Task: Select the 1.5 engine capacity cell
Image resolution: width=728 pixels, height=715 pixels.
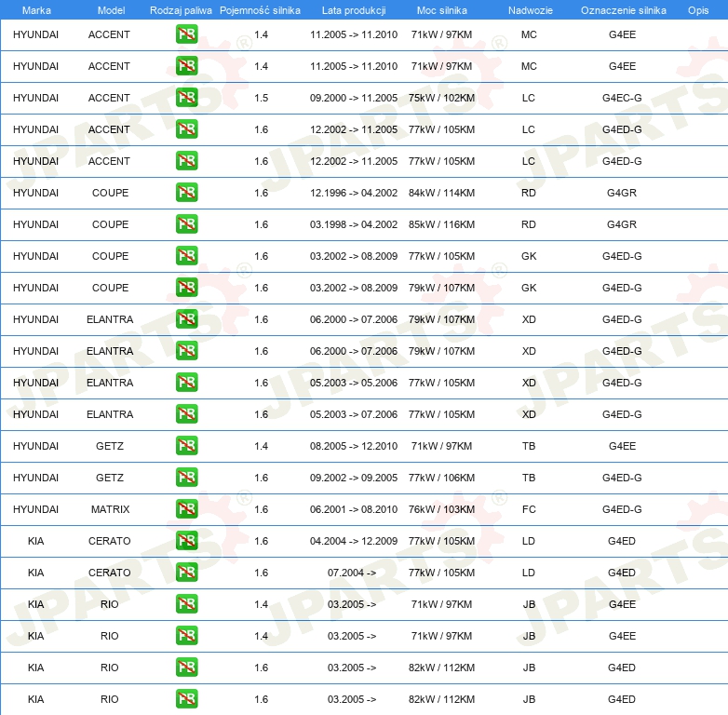Action: coord(261,98)
